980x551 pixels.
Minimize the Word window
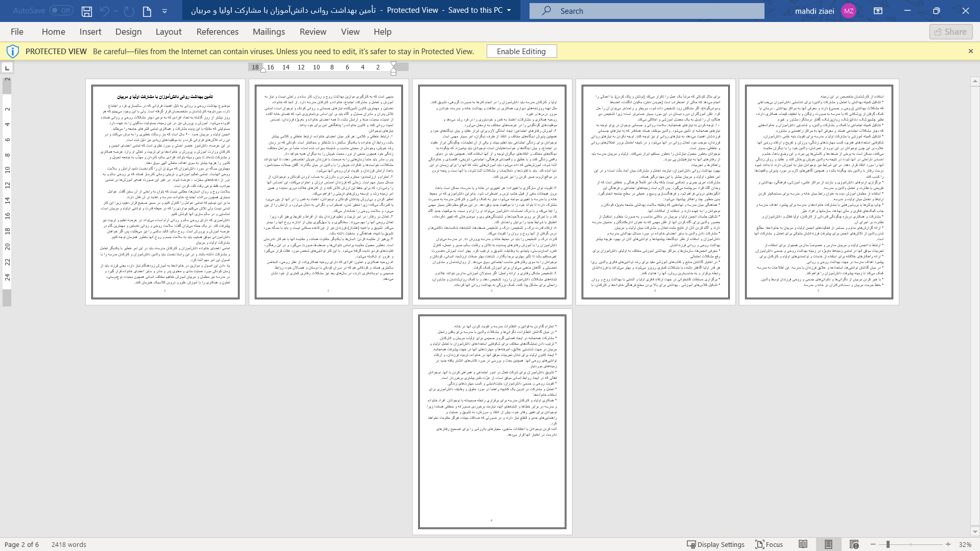tap(907, 11)
